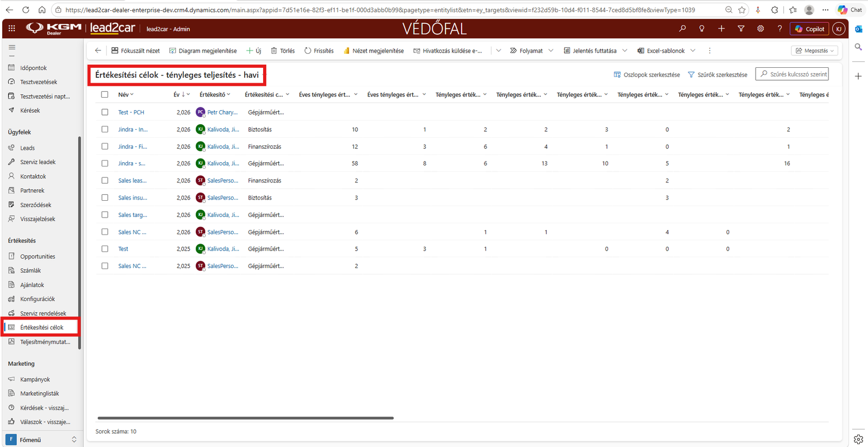Open the Outlook icon in the sidebar

(x=858, y=29)
